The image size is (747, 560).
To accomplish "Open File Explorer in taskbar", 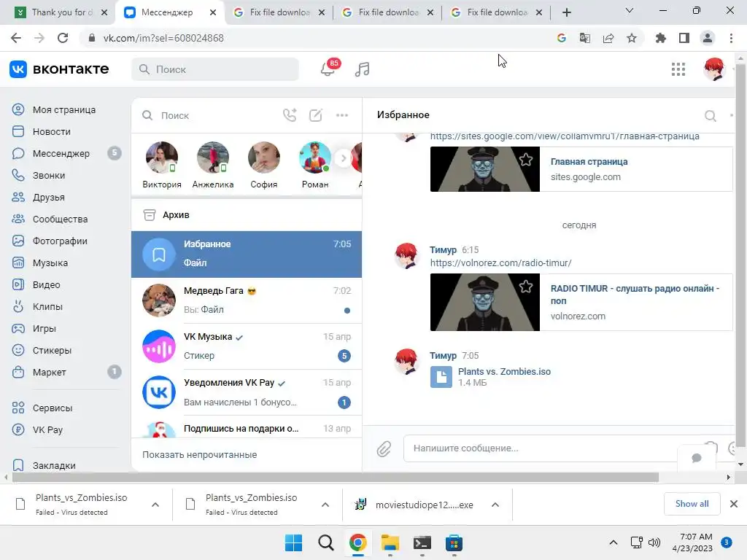I will tap(390, 542).
